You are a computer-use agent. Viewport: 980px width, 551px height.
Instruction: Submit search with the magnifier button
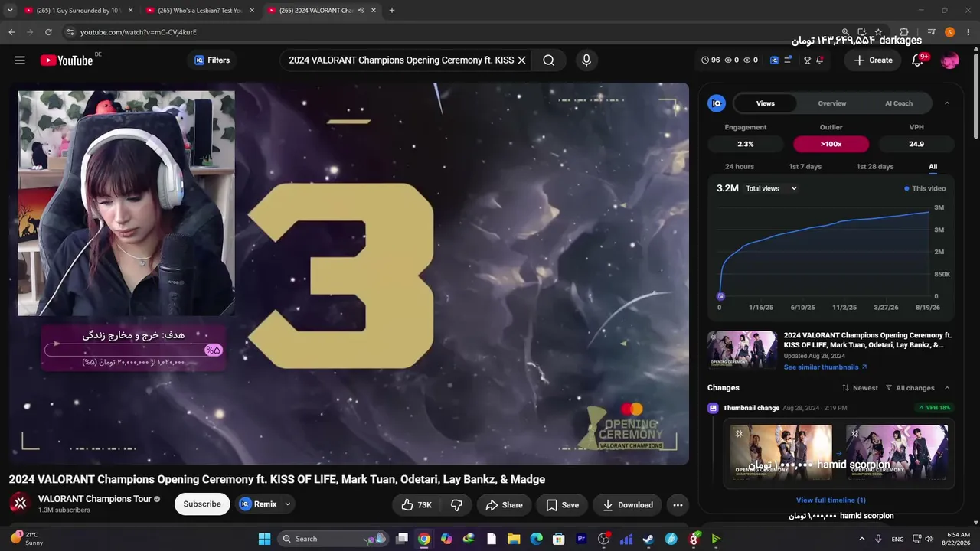pos(549,60)
